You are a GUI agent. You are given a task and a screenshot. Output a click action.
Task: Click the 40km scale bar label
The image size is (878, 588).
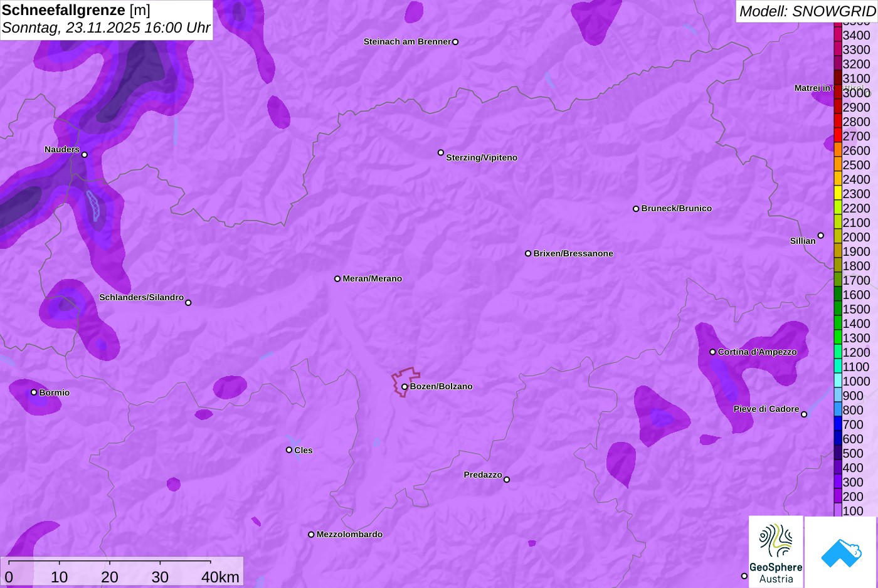220,577
